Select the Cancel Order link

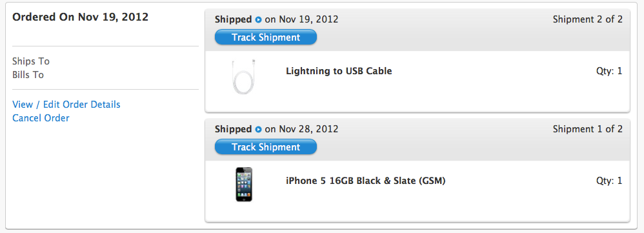pyautogui.click(x=41, y=118)
